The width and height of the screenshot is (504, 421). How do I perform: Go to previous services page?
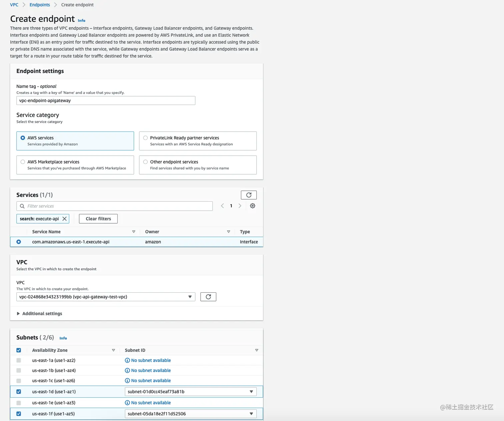[222, 206]
